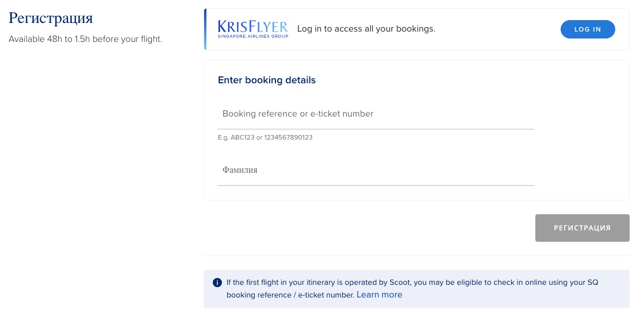644x313 pixels.
Task: Focus the Фамилия last name field
Action: pyautogui.click(x=376, y=170)
